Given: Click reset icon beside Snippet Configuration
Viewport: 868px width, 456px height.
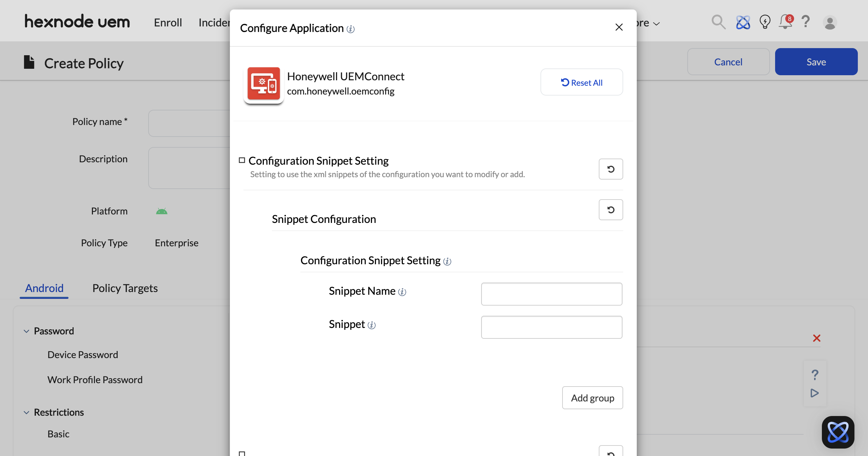Looking at the screenshot, I should (611, 210).
